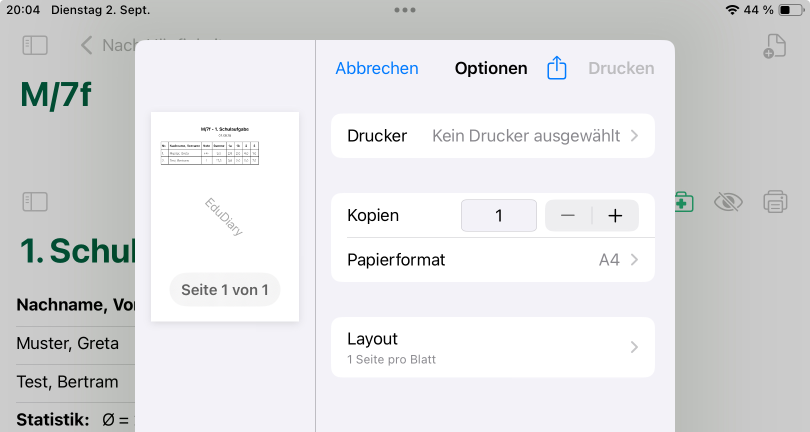The image size is (810, 432).
Task: Tap the share icon in print options
Action: click(x=557, y=68)
